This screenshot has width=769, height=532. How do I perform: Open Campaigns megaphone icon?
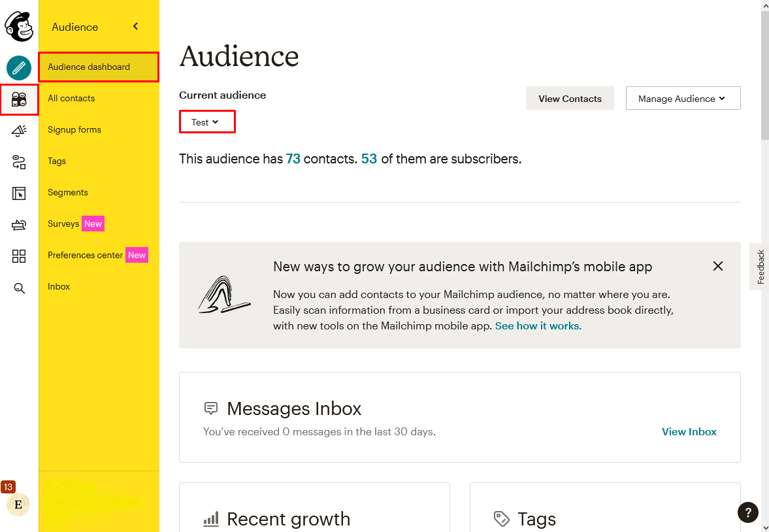[19, 131]
